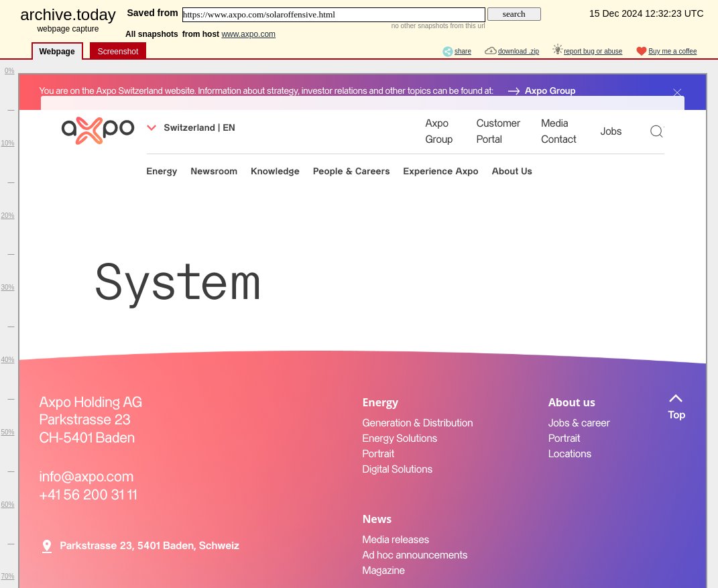
Task: Click the News footer heading
Action: [x=377, y=520]
